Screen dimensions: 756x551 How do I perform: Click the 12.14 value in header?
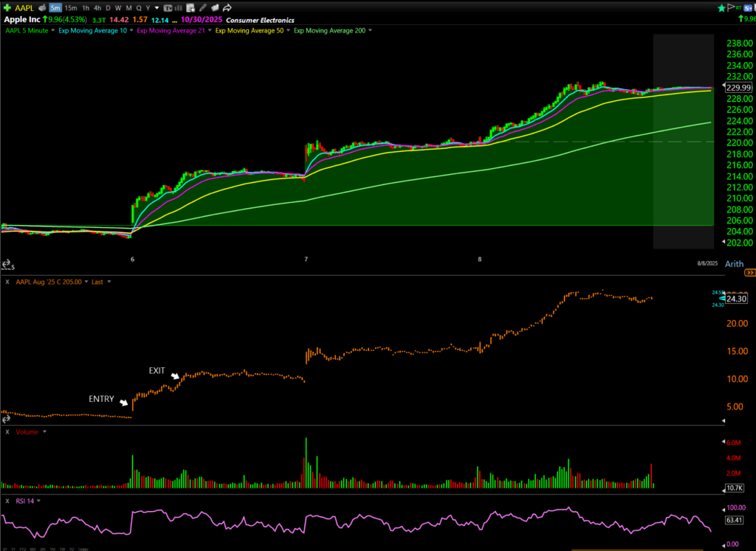click(159, 20)
